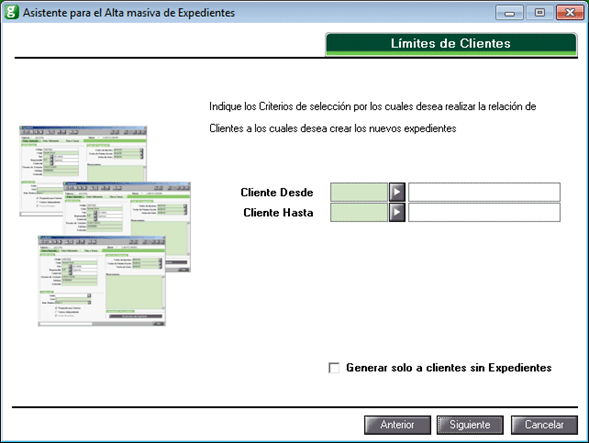Close the Asistente para el Alta masiva window
The height and width of the screenshot is (443, 589).
tap(569, 13)
